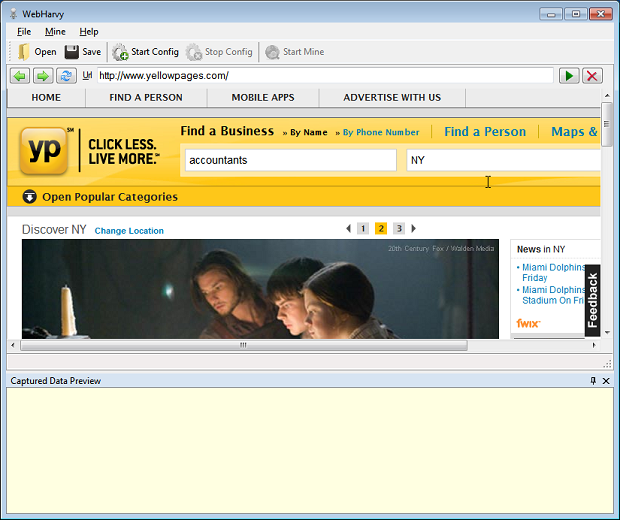The width and height of the screenshot is (620, 520).
Task: Click the large Find a Person link
Action: [485, 132]
